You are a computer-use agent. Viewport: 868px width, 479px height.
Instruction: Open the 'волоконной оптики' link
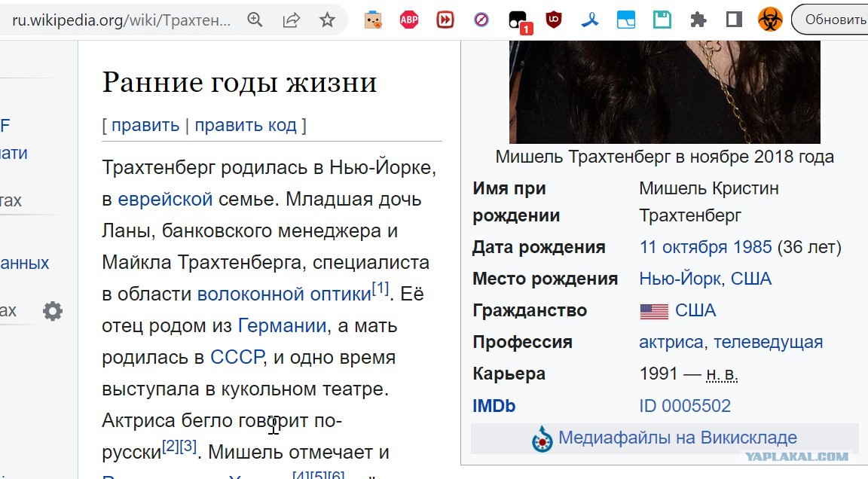(284, 294)
